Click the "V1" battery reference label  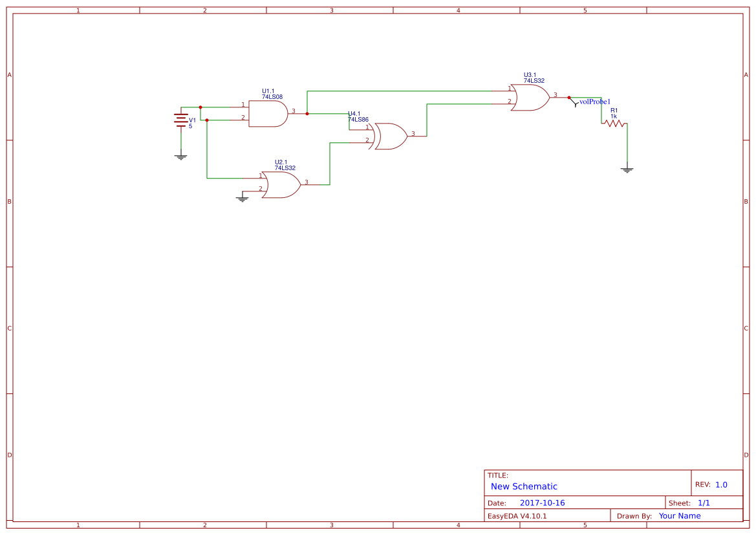click(192, 120)
